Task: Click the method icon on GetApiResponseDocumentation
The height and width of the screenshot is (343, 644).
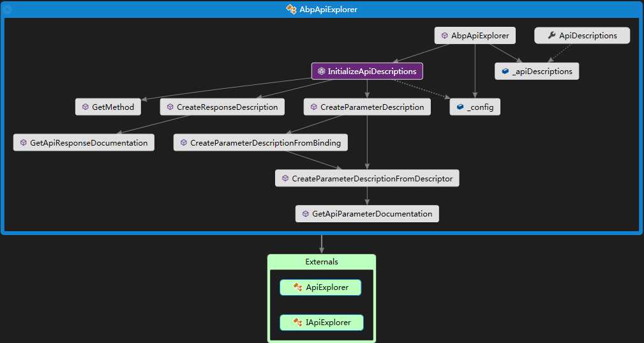Action: click(x=24, y=142)
